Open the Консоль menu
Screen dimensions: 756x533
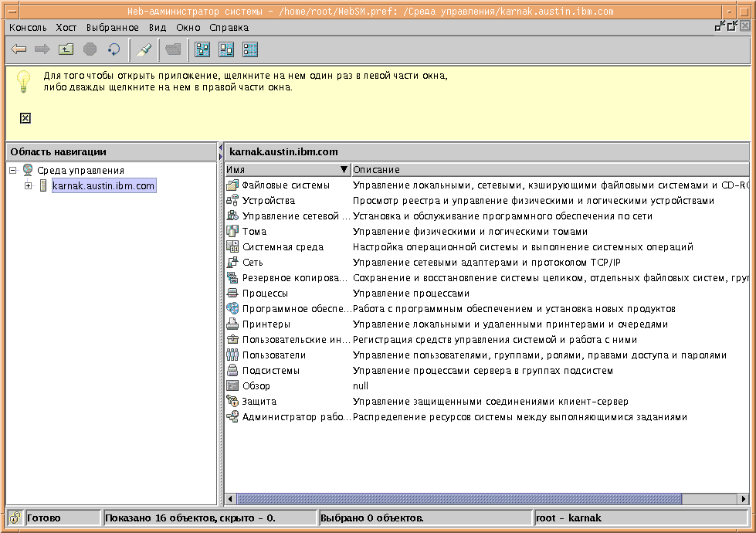point(28,27)
